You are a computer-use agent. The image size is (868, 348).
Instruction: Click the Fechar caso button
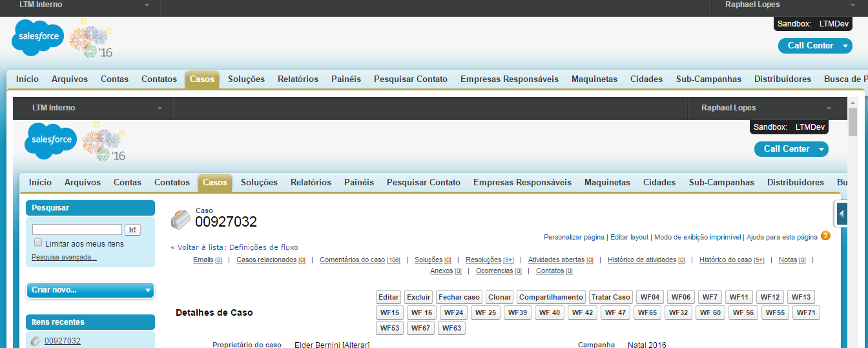(x=459, y=297)
